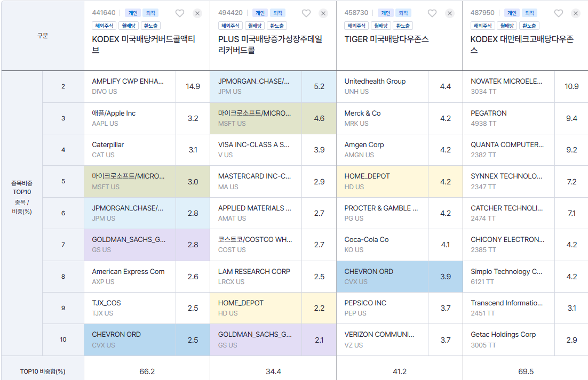Select SYNNEX TECHNOLO... 2347 TT holding
The height and width of the screenshot is (380, 588).
point(508,182)
